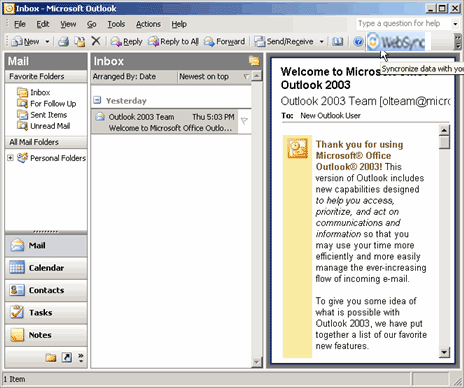Switch to the Mail pane

click(46, 246)
